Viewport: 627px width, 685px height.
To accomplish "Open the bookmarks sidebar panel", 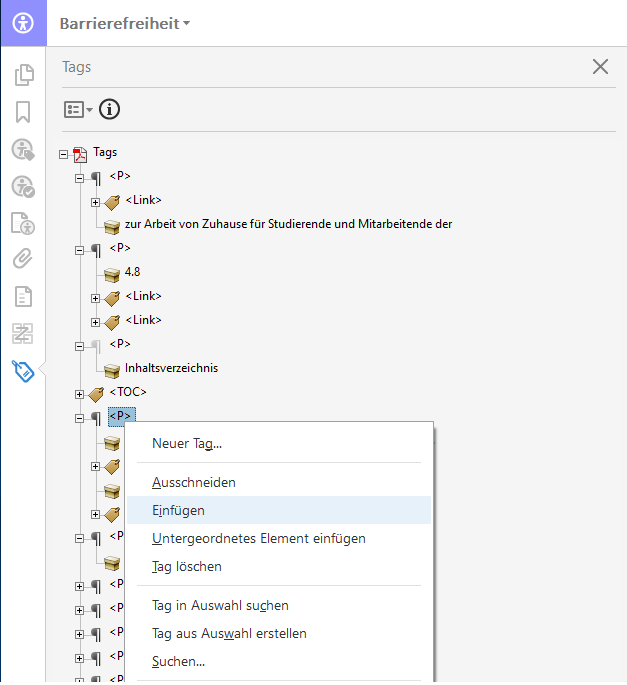I will [22, 112].
